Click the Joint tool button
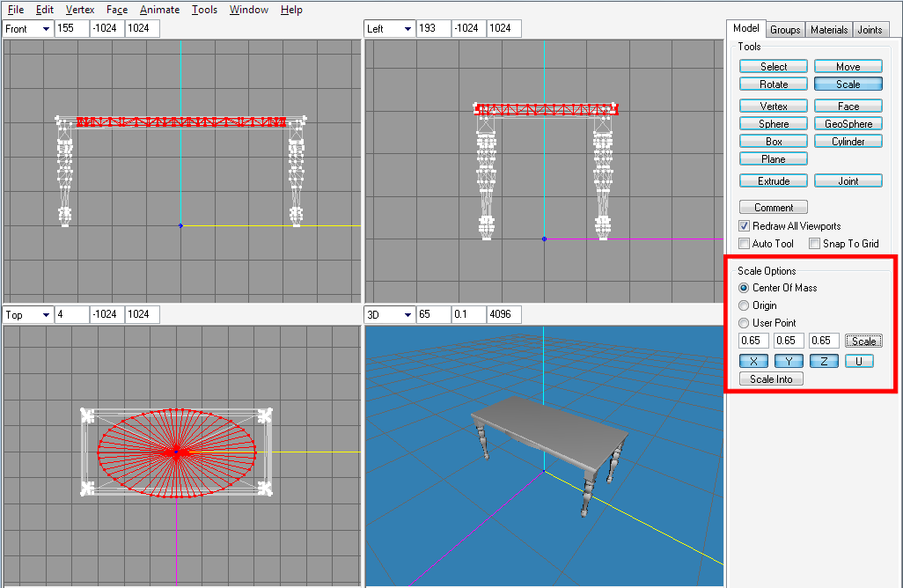903x588 pixels. pos(848,181)
